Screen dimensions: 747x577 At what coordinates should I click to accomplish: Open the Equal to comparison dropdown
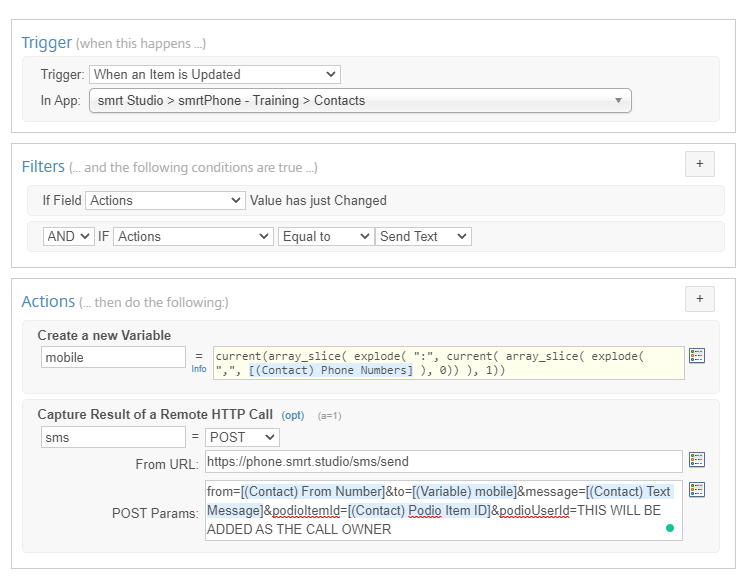point(325,237)
